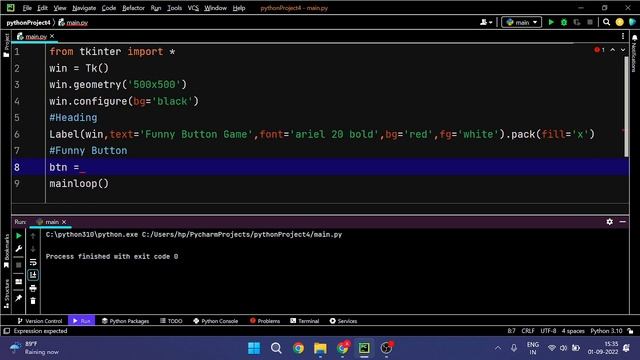Close the main run tab

[64, 222]
